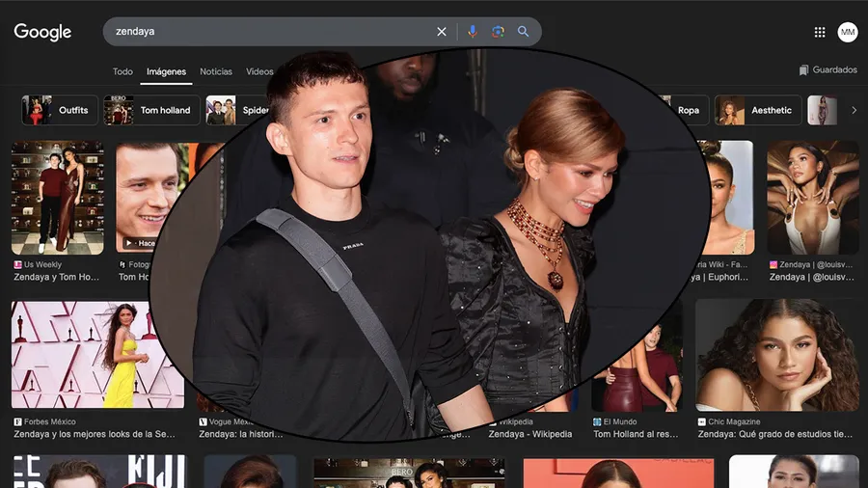Click the Google logo

[x=42, y=32]
